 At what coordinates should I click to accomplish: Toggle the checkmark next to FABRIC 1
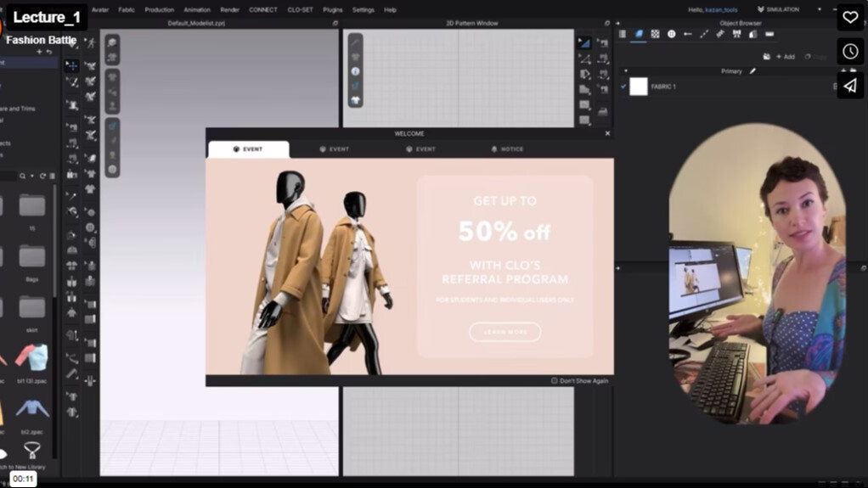pos(624,87)
